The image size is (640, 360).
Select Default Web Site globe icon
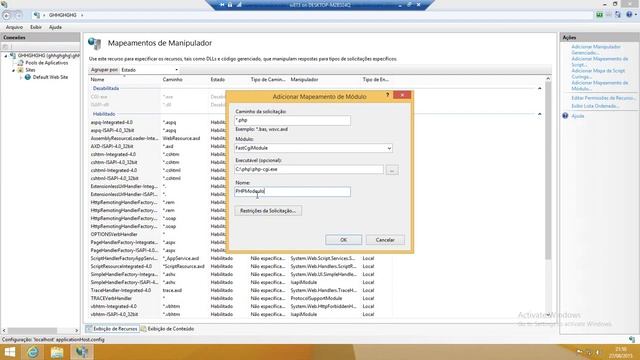(28, 77)
